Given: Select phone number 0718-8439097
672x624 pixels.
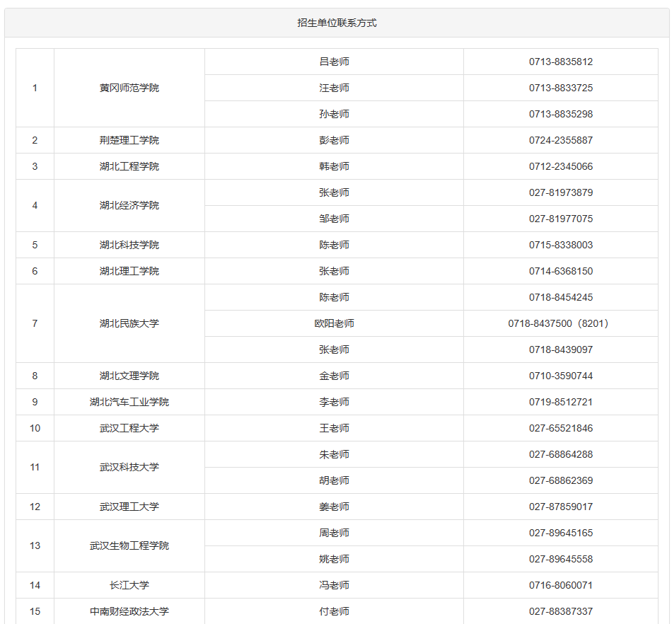Looking at the screenshot, I should 560,349.
